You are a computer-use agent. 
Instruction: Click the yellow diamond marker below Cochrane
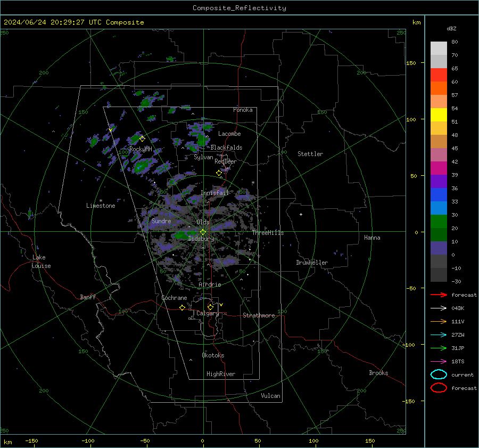[x=182, y=308]
